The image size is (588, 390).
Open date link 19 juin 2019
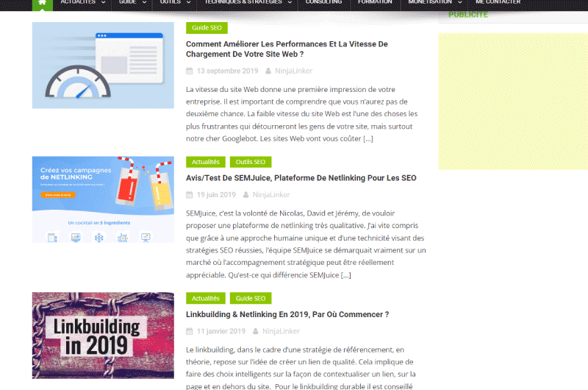[x=216, y=195]
